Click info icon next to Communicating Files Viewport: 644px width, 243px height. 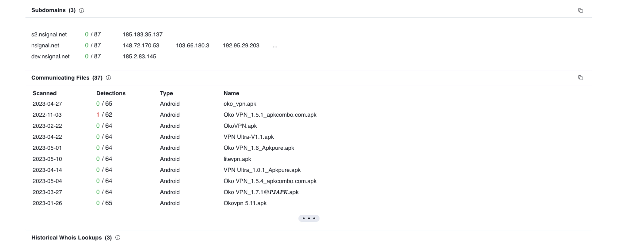coord(109,78)
